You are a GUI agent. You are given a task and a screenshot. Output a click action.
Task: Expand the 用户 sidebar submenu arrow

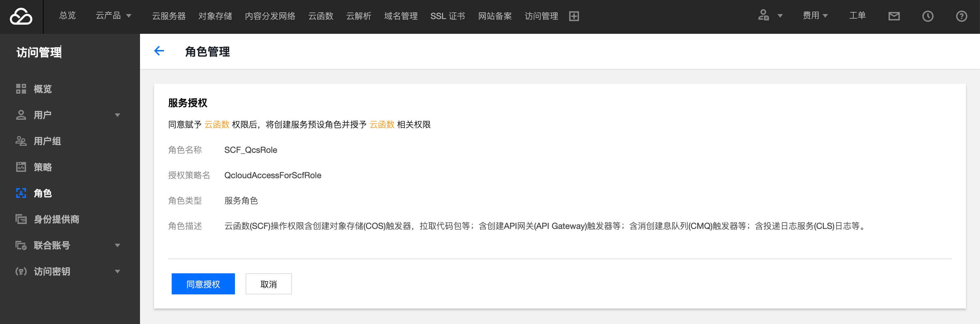point(117,115)
